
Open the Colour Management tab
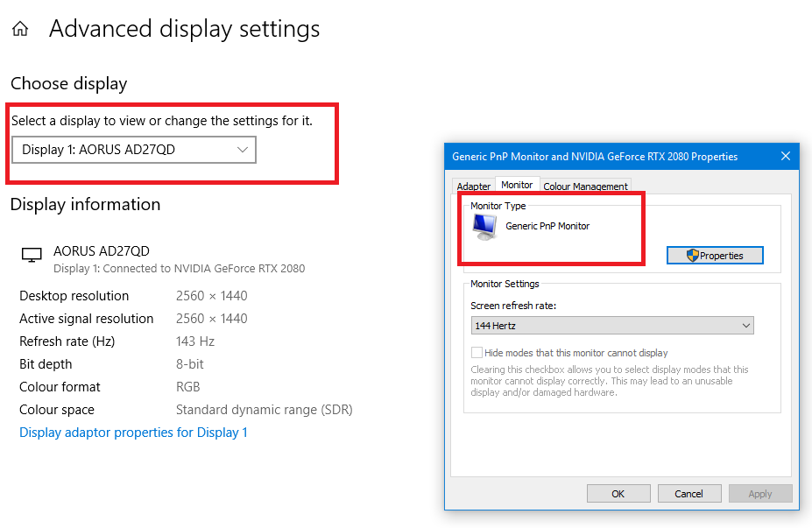click(585, 186)
